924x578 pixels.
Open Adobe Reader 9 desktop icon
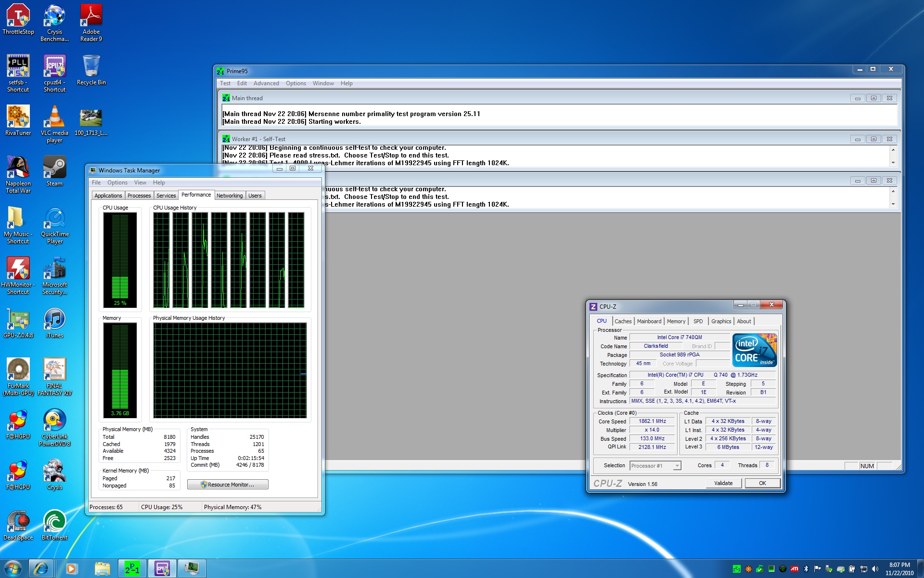(x=91, y=23)
